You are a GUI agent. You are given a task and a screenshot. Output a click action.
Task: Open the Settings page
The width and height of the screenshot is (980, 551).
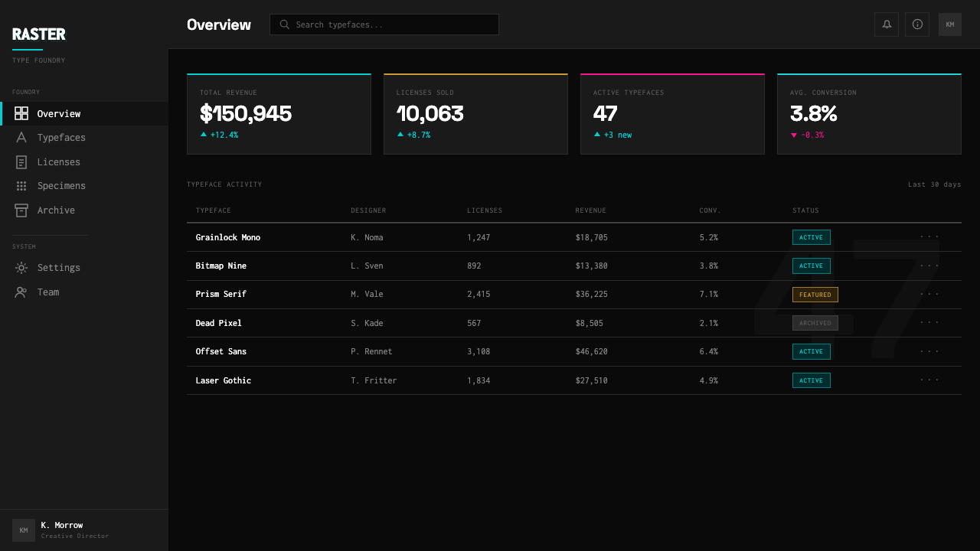pos(84,268)
